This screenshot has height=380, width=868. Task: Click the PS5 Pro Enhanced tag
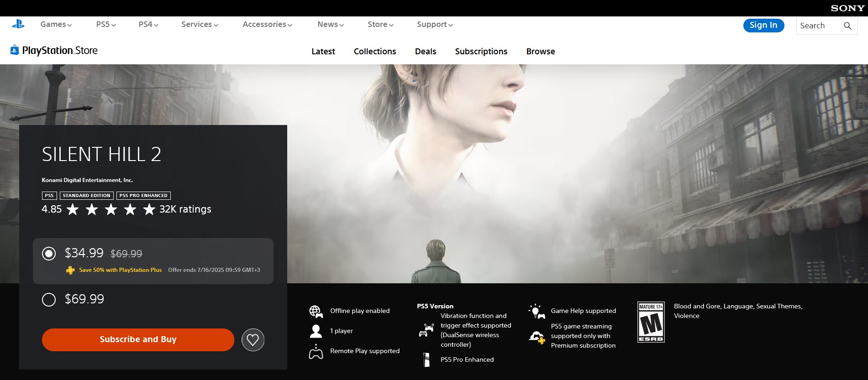point(143,196)
